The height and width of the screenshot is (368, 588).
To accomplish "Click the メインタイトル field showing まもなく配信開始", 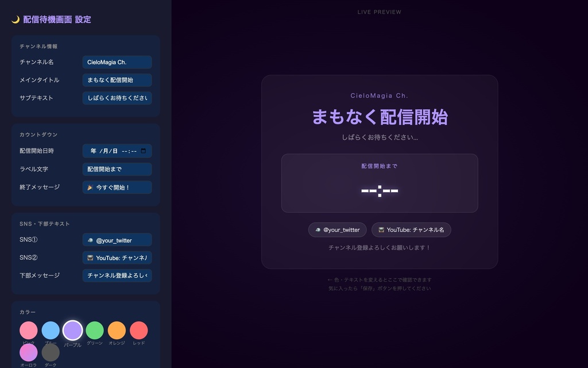I will [x=117, y=80].
